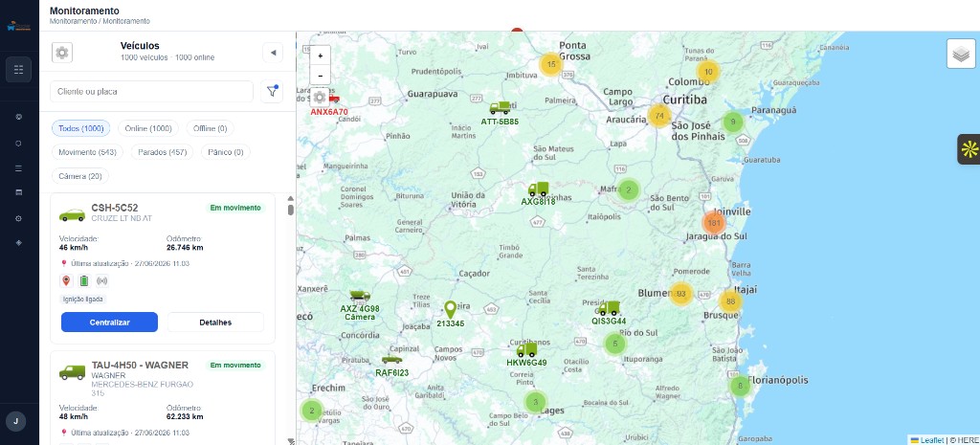Open the user avatar J menu

(x=15, y=421)
